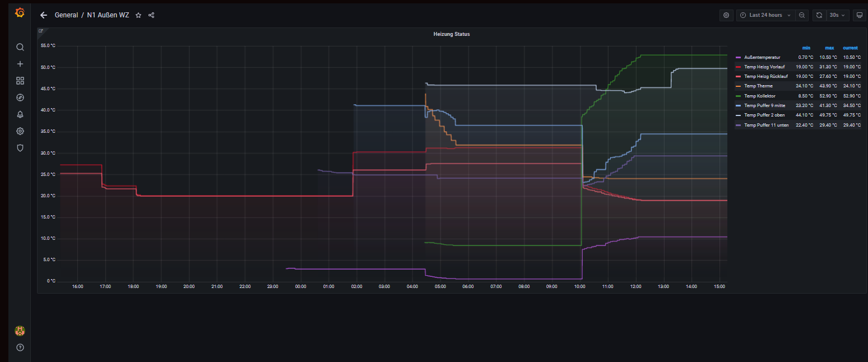Open the 30s refresh interval dropdown
The image size is (868, 362).
tap(837, 15)
